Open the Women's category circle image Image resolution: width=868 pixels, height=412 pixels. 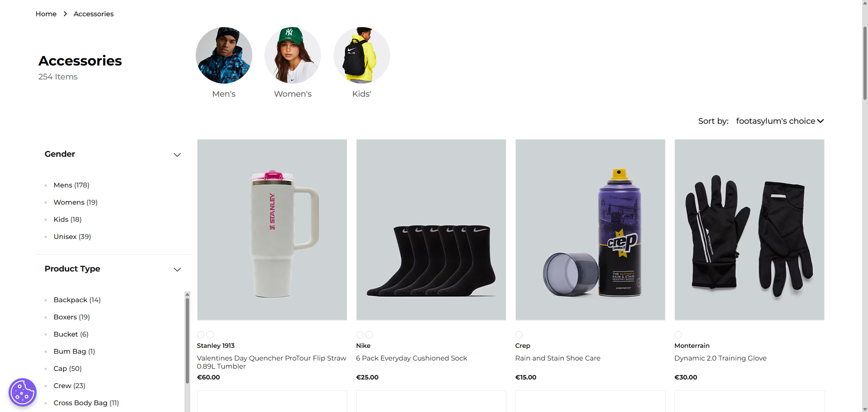(292, 55)
